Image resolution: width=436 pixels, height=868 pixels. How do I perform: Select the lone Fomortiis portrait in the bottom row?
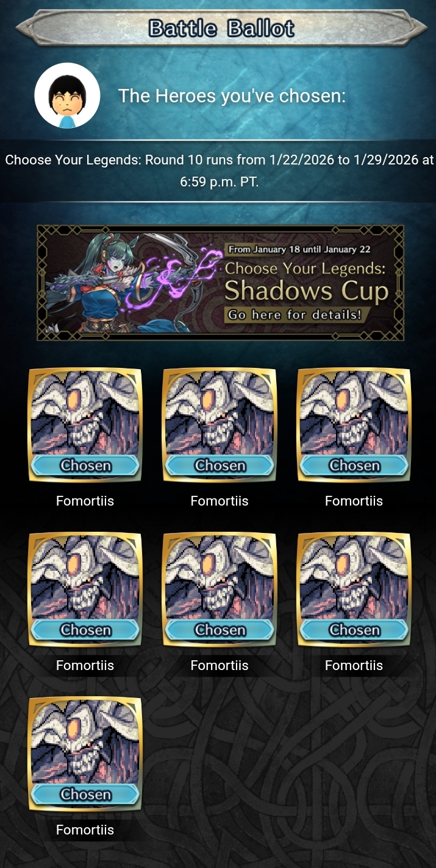pos(85,754)
